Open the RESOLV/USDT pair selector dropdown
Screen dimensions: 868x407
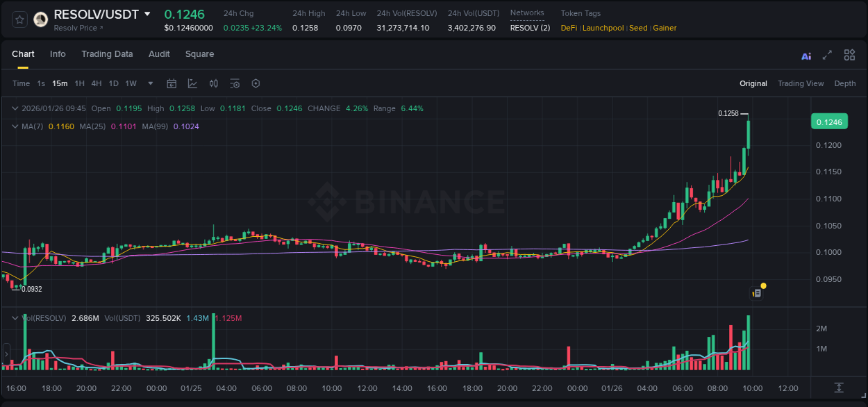[x=146, y=13]
